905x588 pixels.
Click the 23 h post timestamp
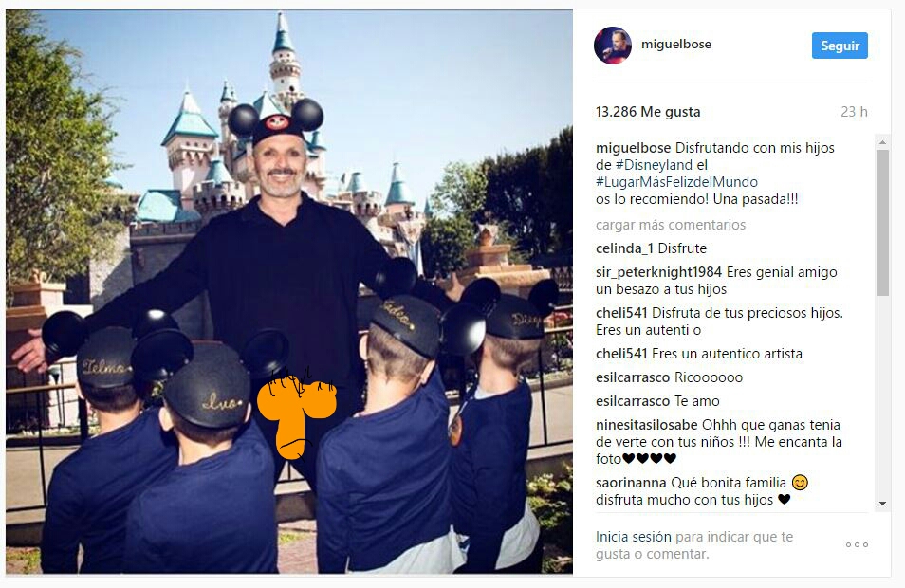pyautogui.click(x=854, y=112)
